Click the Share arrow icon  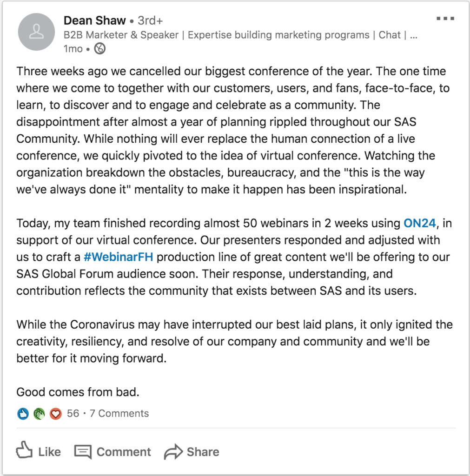(173, 452)
